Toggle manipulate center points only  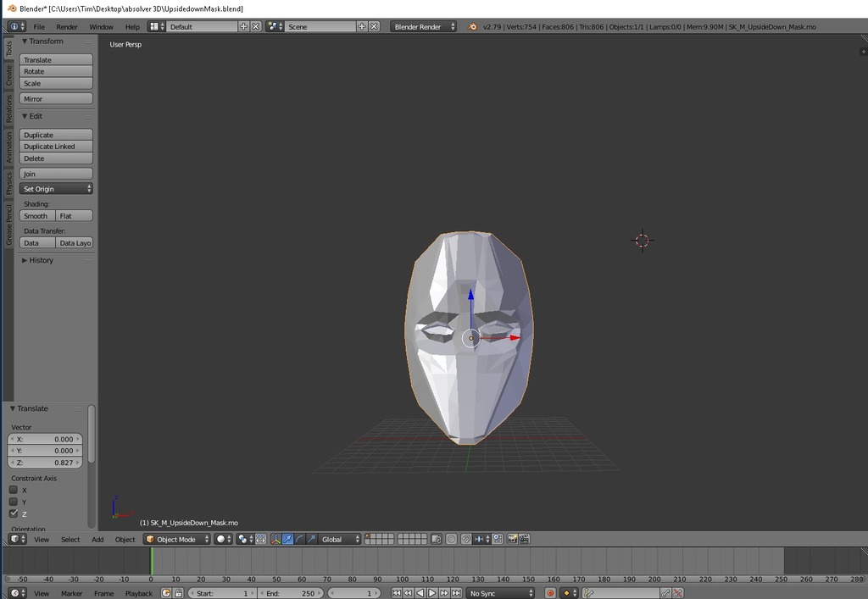click(261, 539)
